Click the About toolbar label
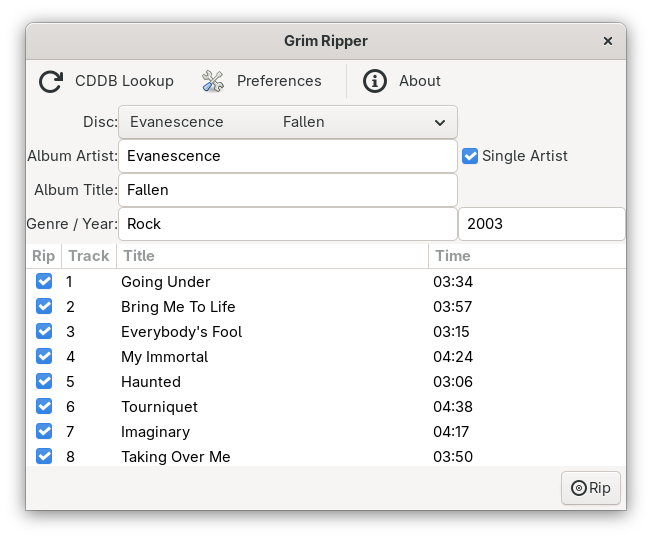The width and height of the screenshot is (652, 539). 420,81
